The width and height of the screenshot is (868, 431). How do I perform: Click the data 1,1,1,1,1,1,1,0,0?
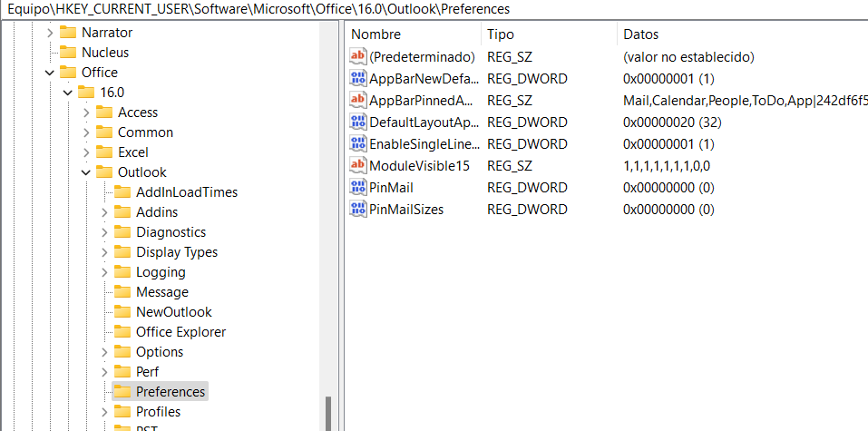pos(667,166)
